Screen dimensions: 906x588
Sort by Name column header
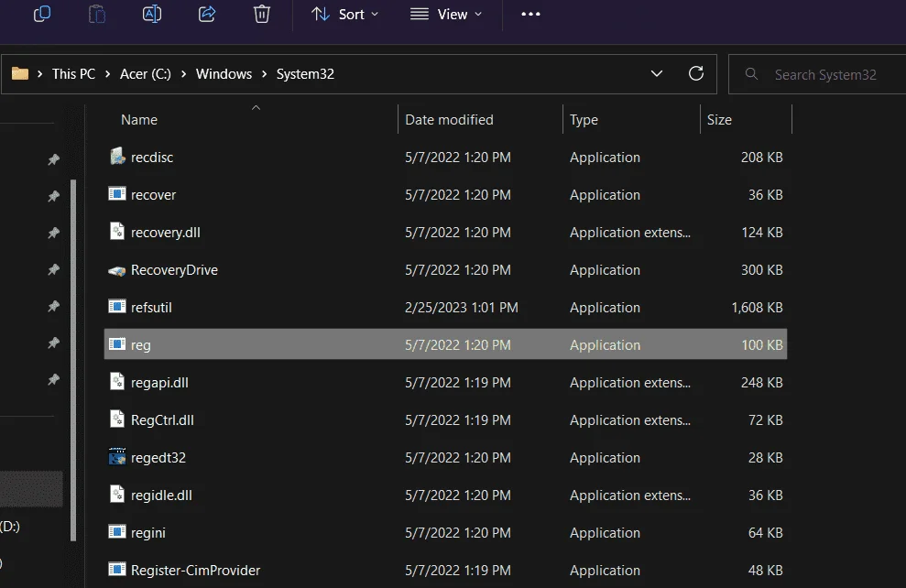(x=138, y=120)
